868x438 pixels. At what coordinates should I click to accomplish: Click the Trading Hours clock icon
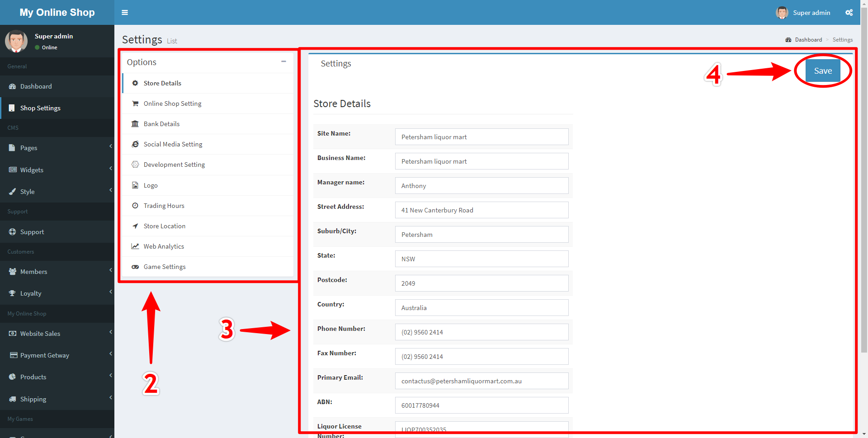(135, 206)
